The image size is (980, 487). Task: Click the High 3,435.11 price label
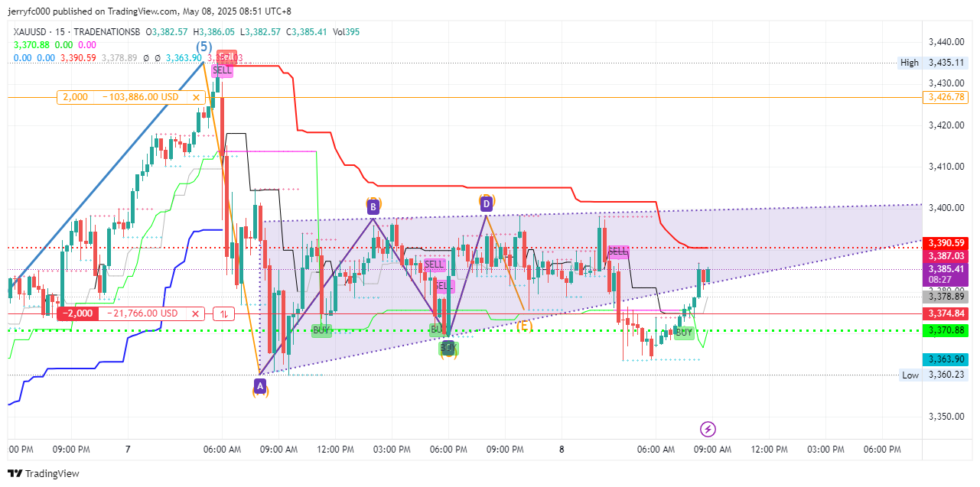pos(933,63)
